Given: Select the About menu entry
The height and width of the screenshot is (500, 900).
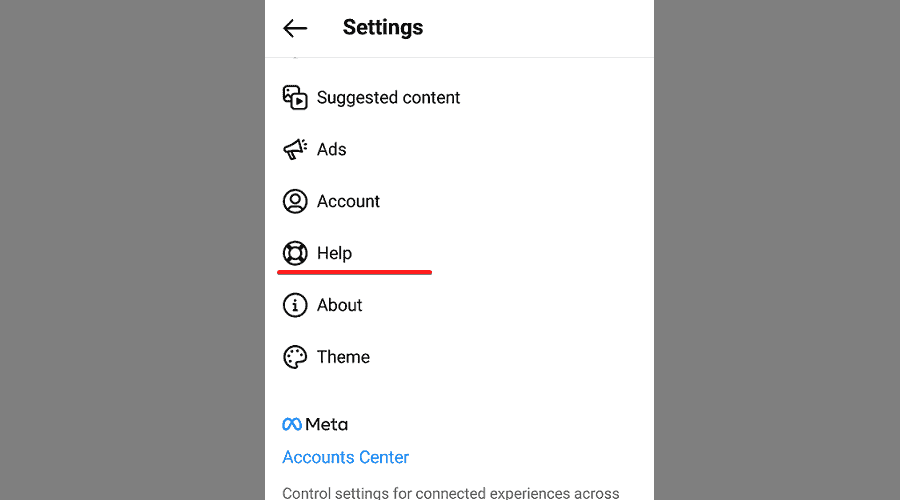Looking at the screenshot, I should click(x=339, y=305).
